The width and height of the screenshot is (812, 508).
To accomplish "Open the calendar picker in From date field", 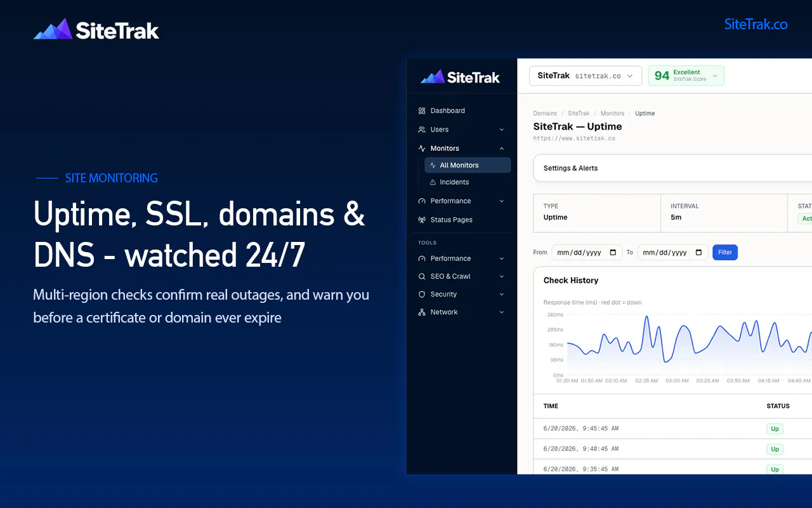I will [x=613, y=253].
